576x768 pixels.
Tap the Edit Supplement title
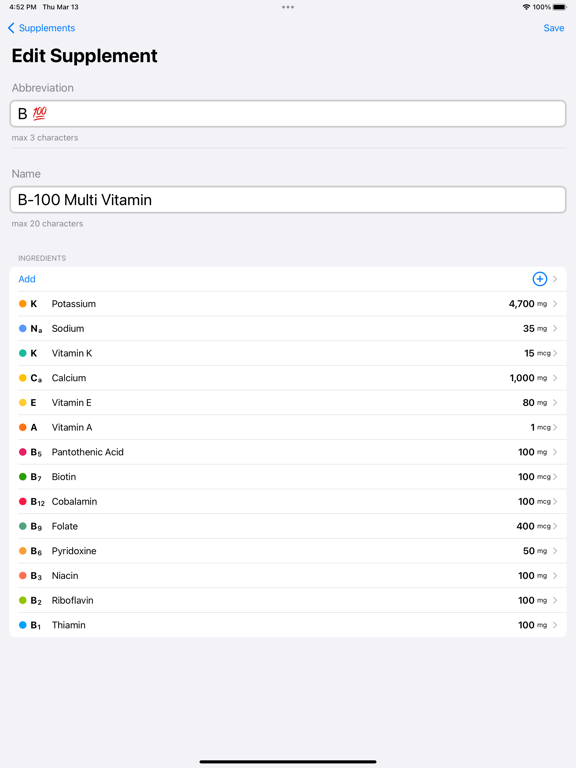click(x=84, y=56)
